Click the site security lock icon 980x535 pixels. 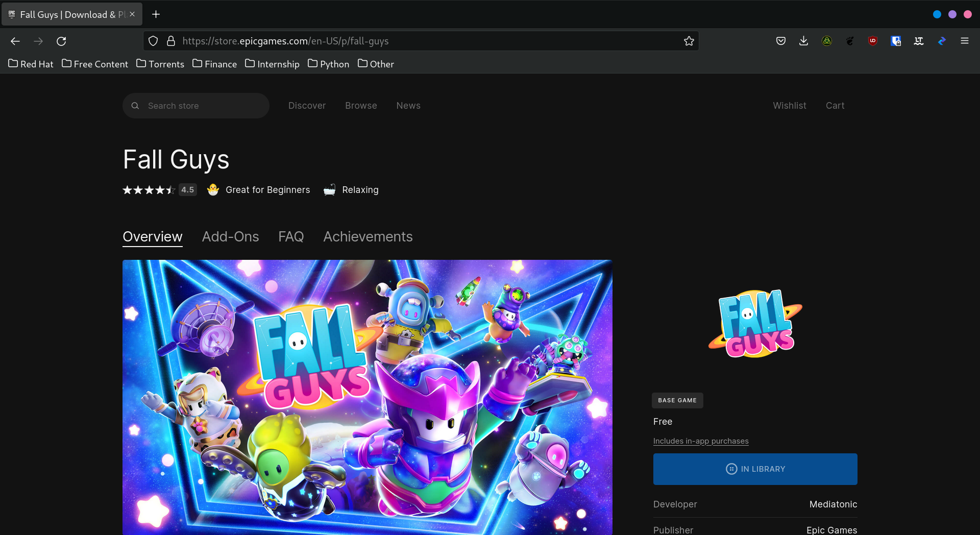click(x=171, y=41)
